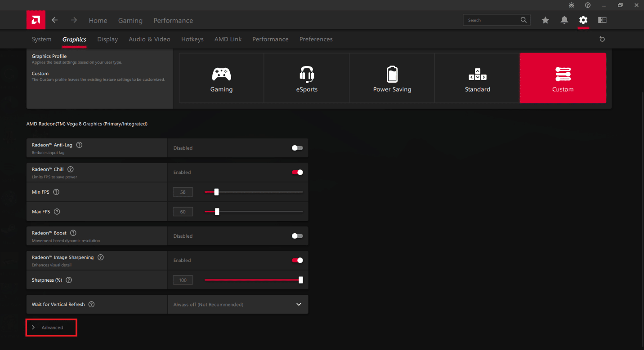Screen dimensions: 644x350
Task: Show help for Sharpness (%)
Action: click(69, 280)
